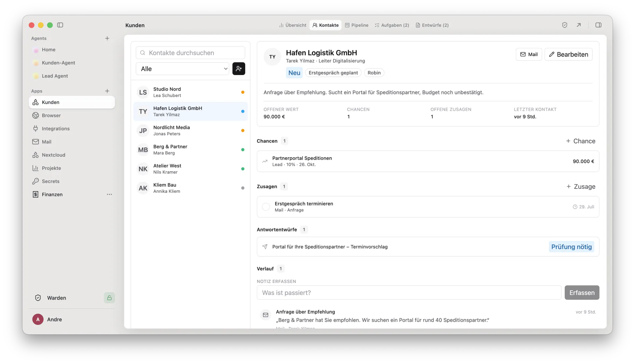Click the Mail button in header

click(529, 54)
